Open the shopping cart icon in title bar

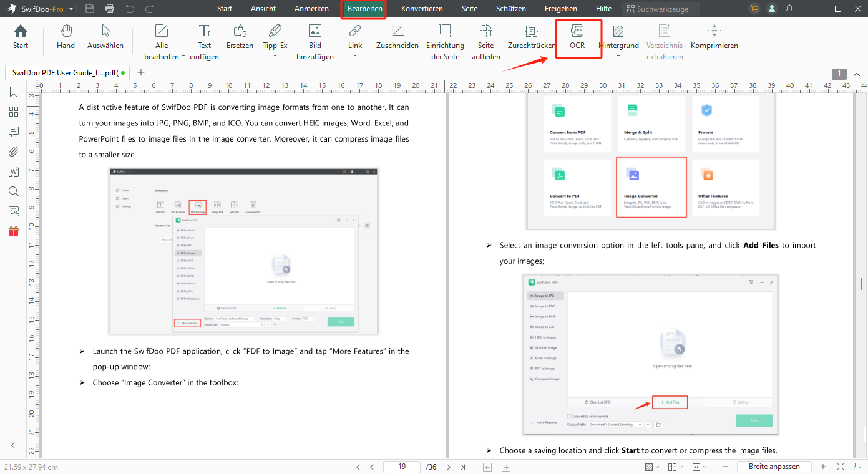point(755,9)
